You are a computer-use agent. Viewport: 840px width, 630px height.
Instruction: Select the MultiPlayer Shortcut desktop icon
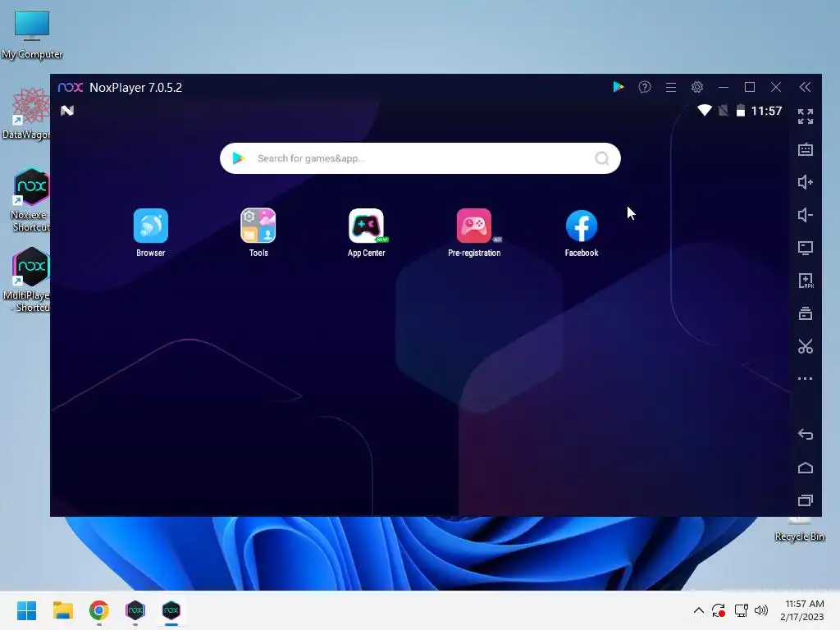[x=28, y=280]
